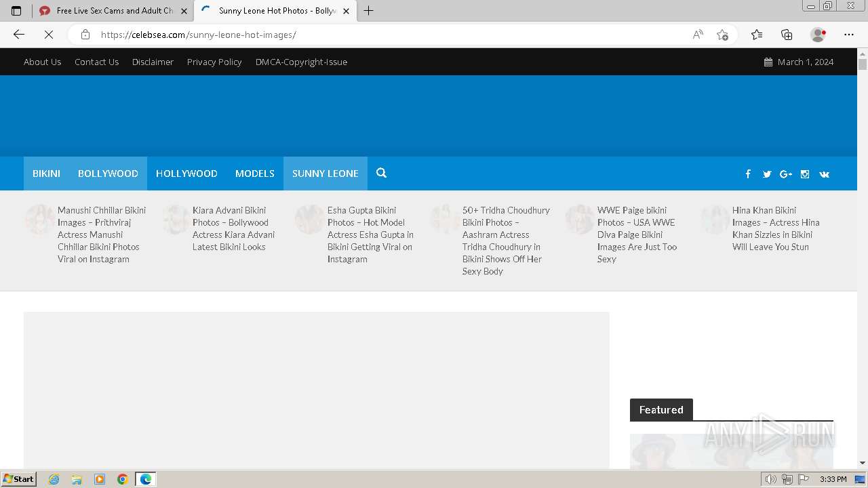The image size is (868, 488).
Task: Select the Microsoft Edge taskbar button
Action: (145, 479)
